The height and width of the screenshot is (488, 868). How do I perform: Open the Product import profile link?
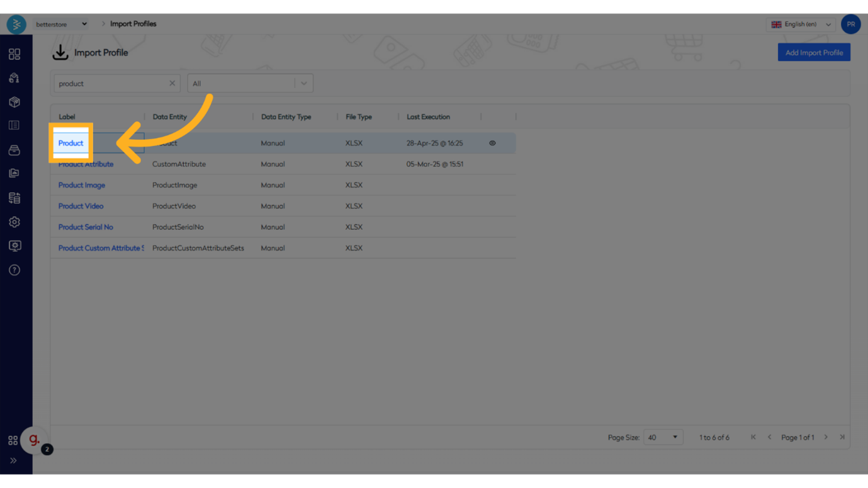[x=70, y=143]
